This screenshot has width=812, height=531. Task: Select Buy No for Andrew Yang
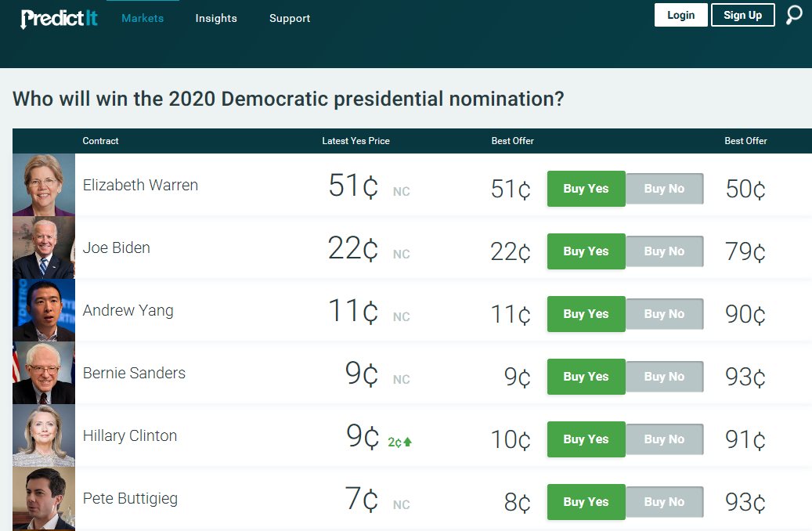(x=664, y=314)
